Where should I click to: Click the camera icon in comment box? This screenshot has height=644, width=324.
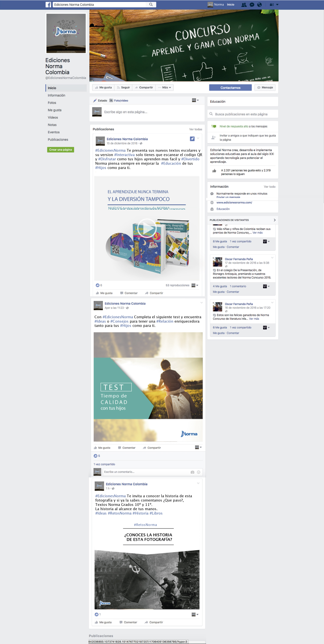coord(192,472)
